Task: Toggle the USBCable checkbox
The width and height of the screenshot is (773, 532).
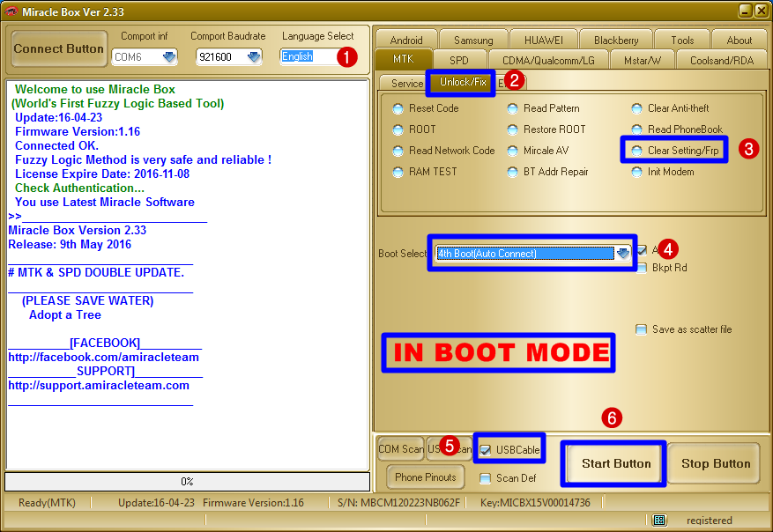Action: 486,450
